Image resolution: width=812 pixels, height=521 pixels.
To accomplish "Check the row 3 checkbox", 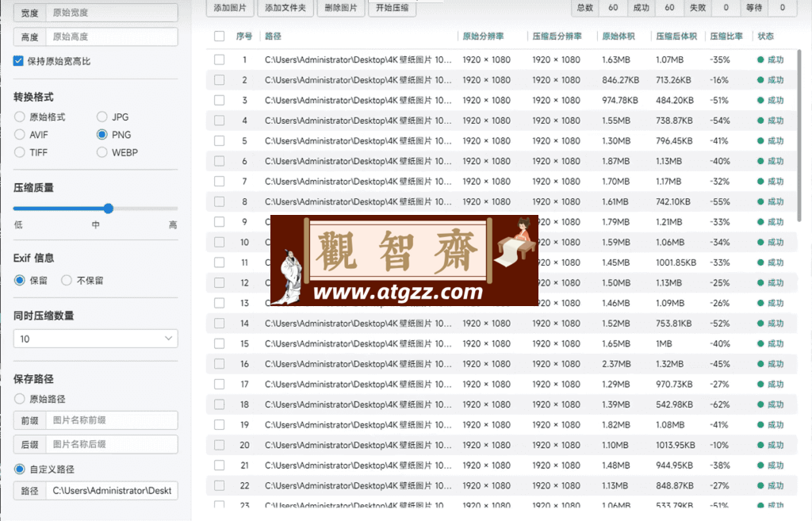I will point(220,100).
